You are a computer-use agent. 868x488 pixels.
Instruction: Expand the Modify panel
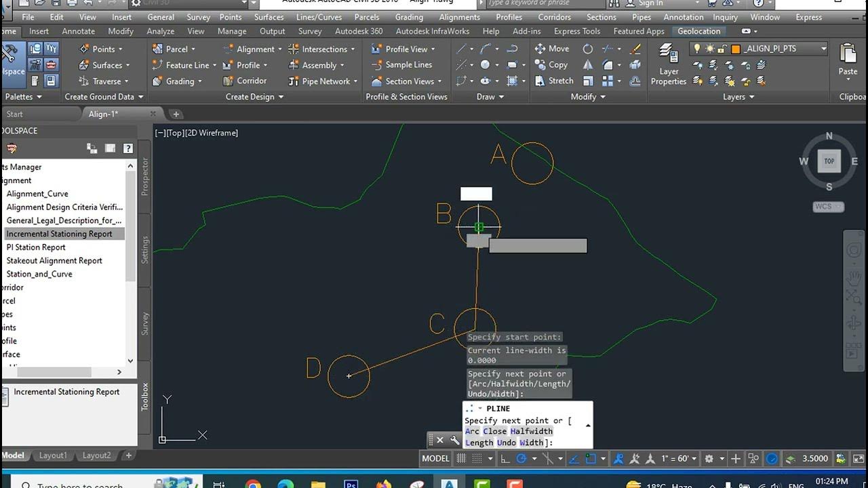[x=588, y=97]
